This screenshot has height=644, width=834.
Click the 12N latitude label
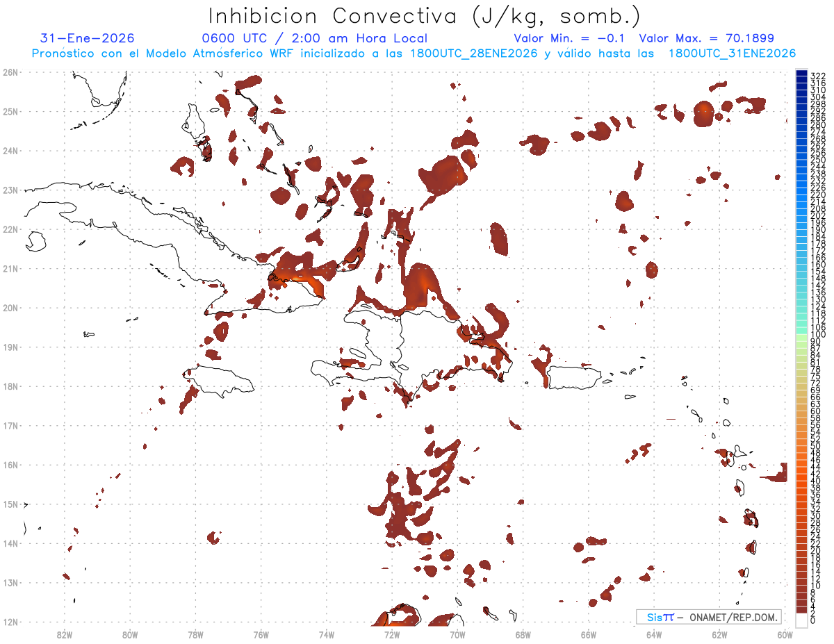tap(10, 622)
